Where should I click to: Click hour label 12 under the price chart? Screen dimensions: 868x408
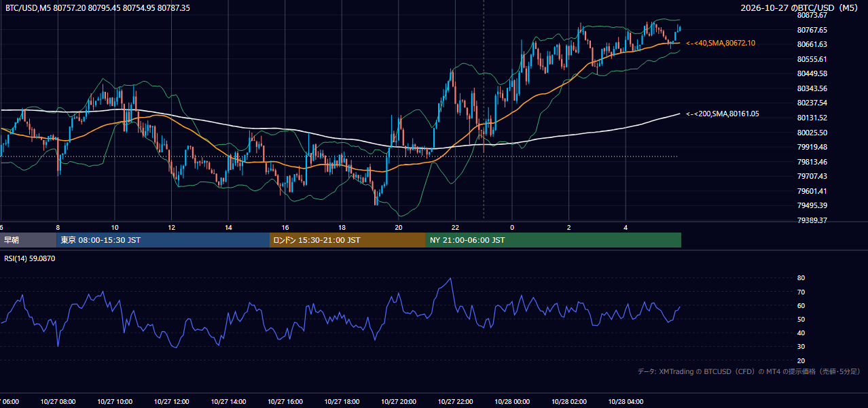(172, 227)
